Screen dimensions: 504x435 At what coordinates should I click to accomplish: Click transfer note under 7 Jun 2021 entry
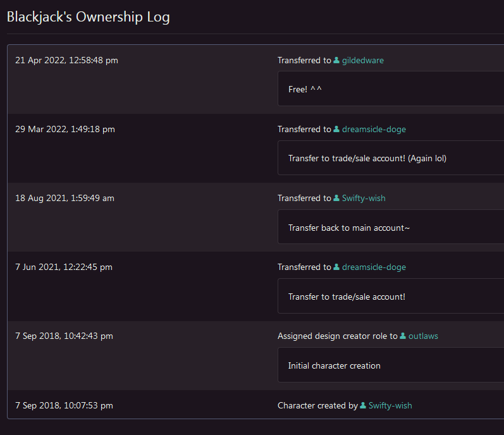[390, 296]
